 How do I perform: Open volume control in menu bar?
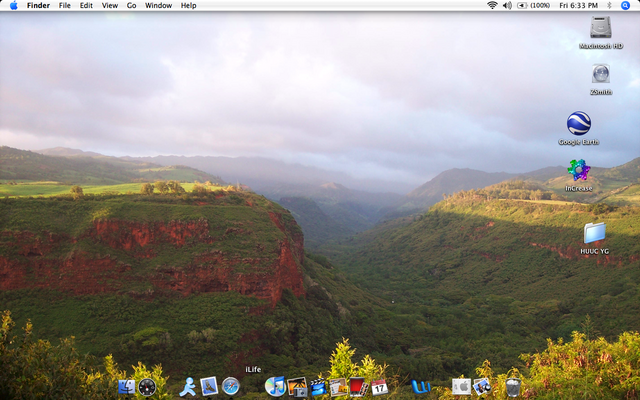[x=507, y=5]
